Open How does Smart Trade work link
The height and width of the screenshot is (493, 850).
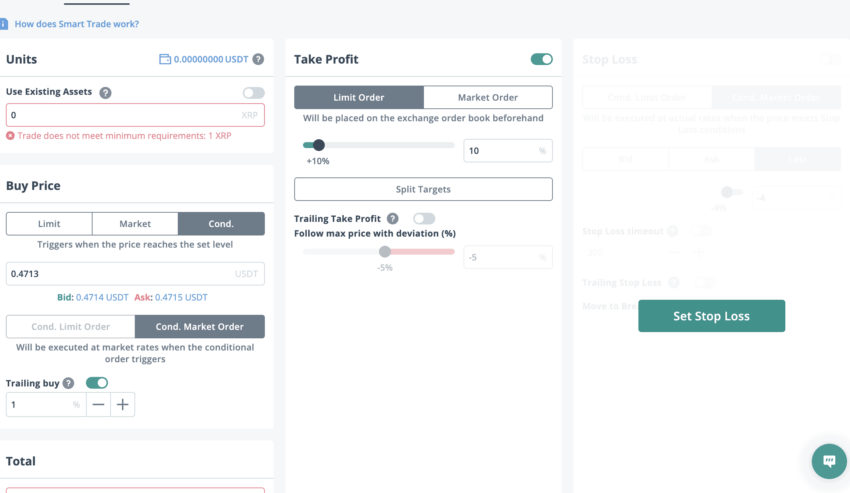(x=76, y=24)
